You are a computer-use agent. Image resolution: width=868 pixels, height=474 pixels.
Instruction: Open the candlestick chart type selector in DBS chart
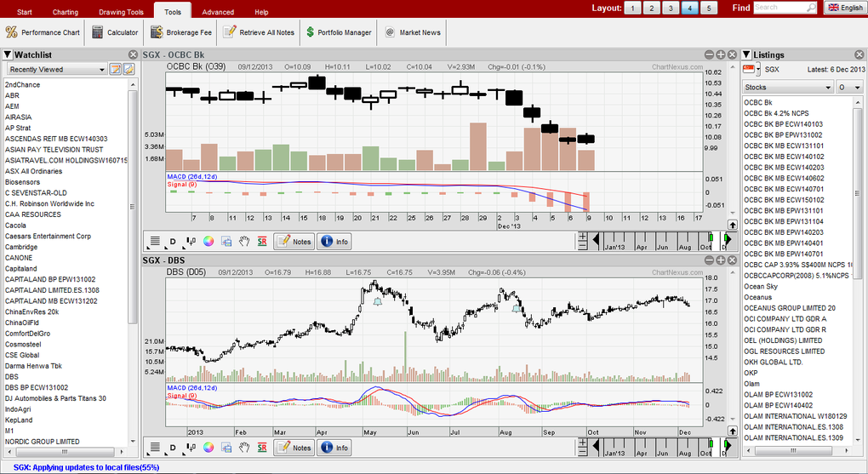191,447
